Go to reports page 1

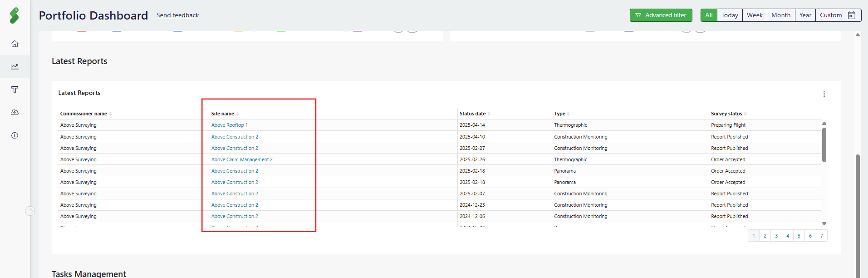754,236
